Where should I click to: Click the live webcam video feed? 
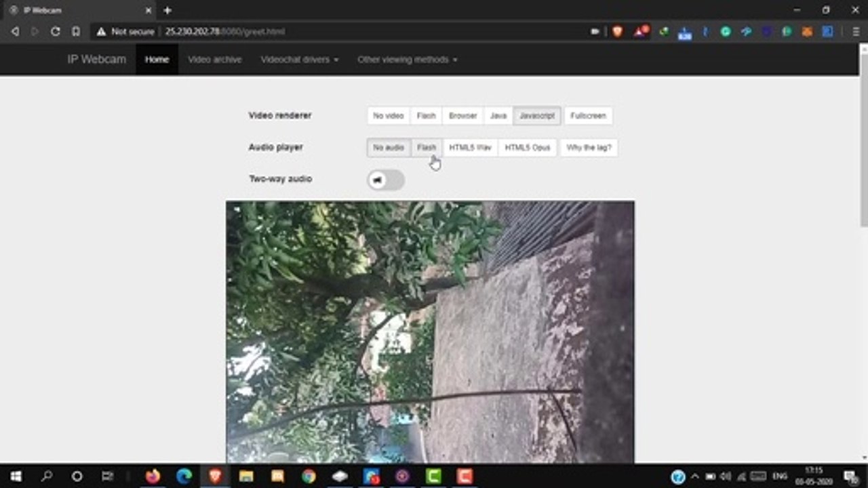430,332
